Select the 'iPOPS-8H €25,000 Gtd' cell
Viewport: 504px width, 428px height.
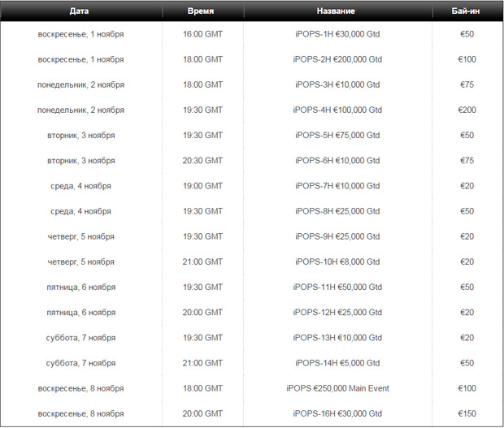tap(338, 211)
